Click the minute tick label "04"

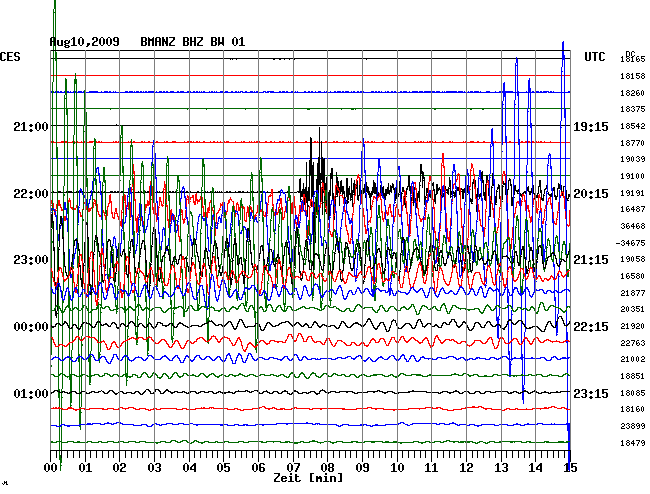[189, 468]
